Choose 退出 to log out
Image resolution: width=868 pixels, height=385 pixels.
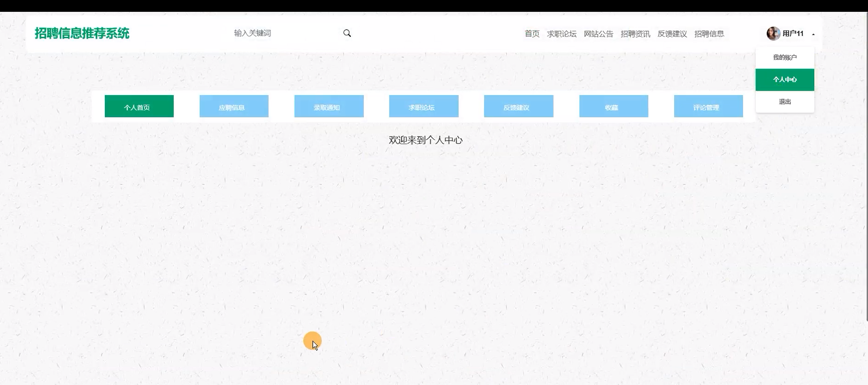coord(784,102)
